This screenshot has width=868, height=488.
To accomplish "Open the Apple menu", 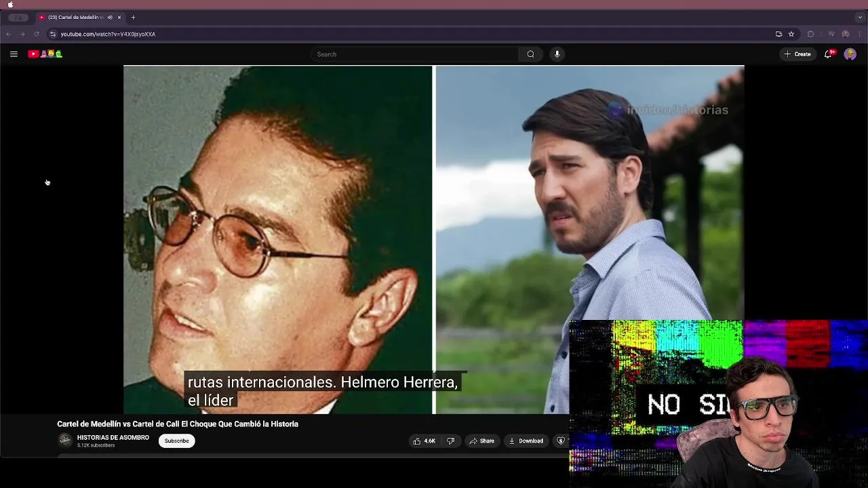I will pyautogui.click(x=10, y=4).
